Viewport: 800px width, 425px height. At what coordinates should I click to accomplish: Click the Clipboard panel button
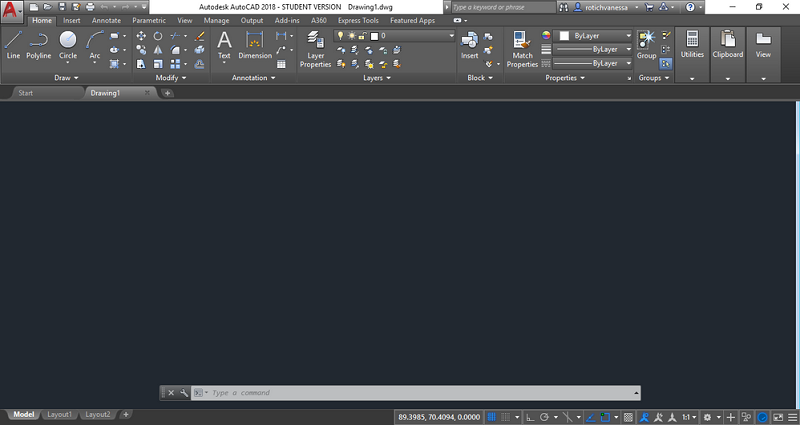[727, 46]
